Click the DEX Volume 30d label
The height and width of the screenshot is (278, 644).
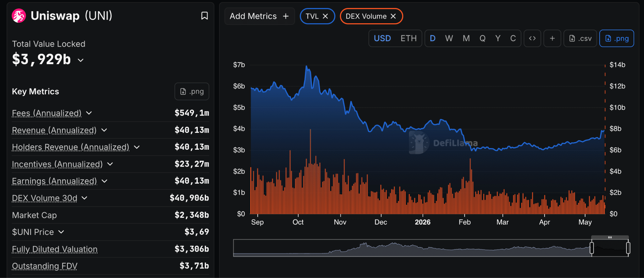(x=44, y=198)
